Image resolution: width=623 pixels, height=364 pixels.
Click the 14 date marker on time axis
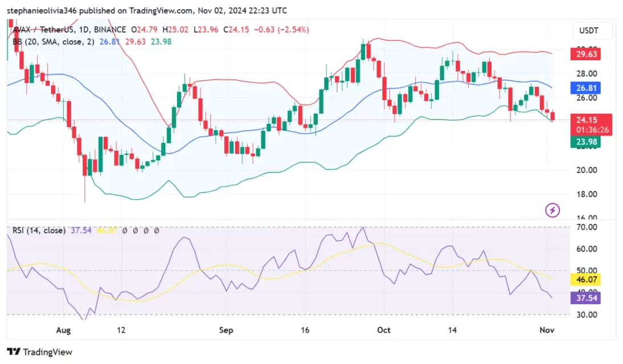453,330
